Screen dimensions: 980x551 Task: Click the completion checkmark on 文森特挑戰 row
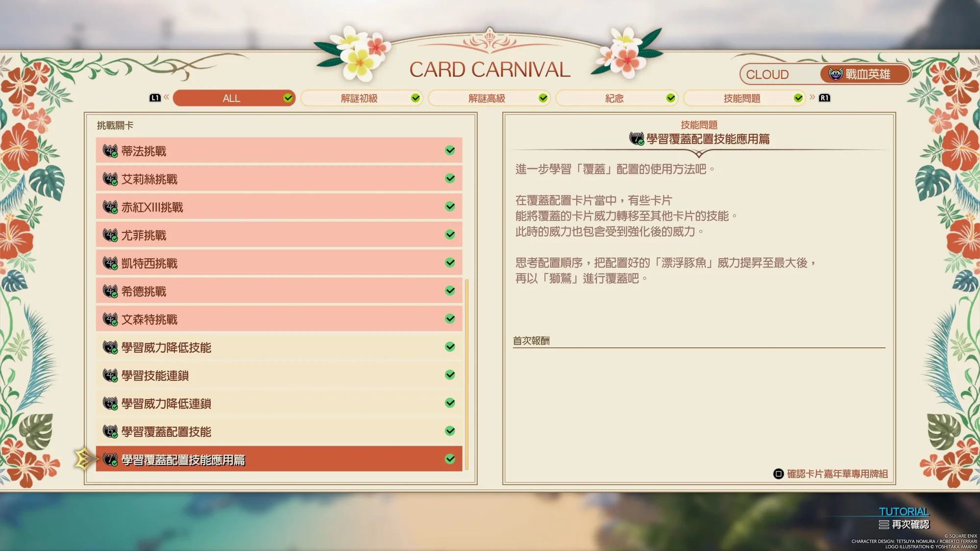450,318
